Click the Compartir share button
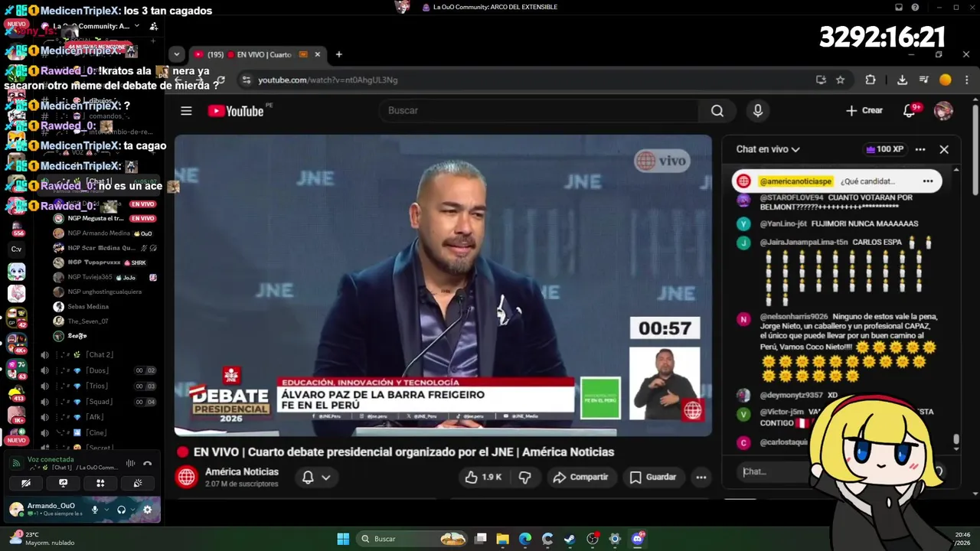 [580, 477]
